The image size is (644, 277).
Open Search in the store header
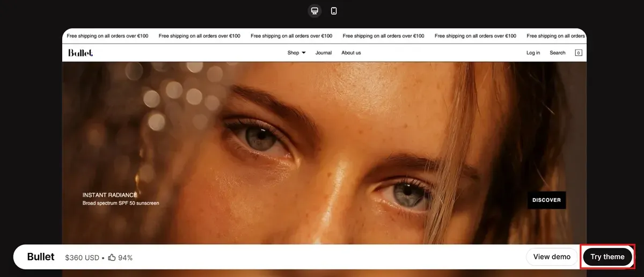[558, 53]
